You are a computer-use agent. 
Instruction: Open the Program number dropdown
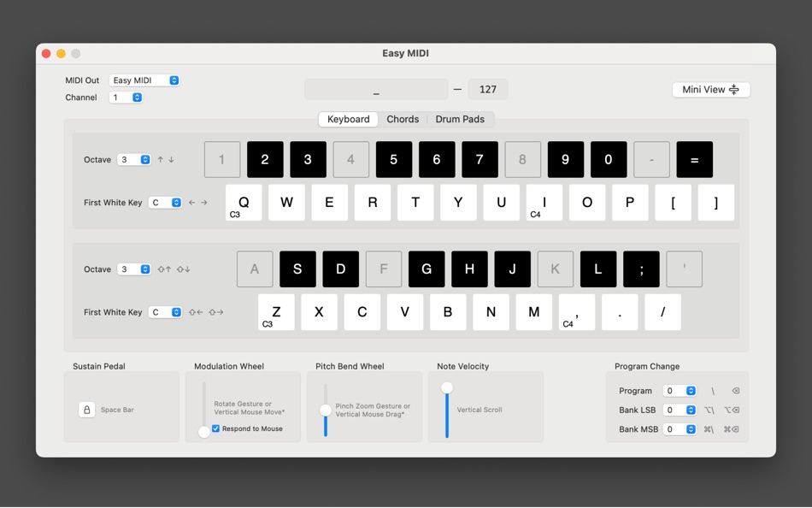tap(680, 391)
